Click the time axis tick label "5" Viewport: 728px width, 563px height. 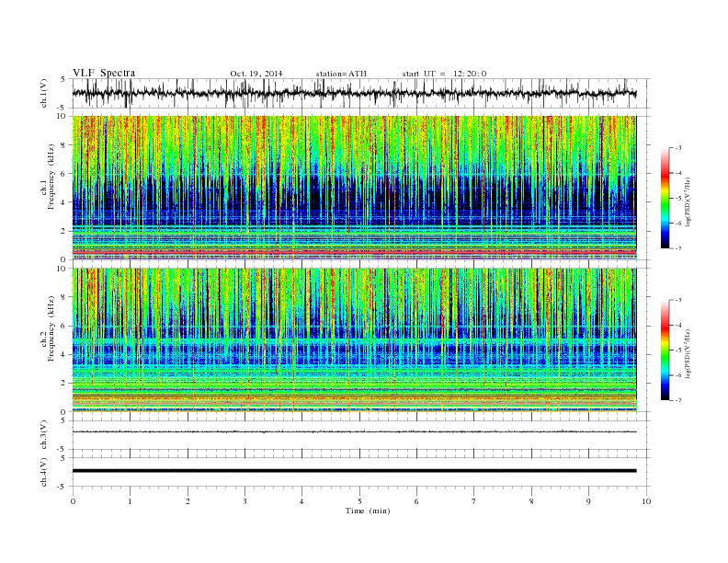359,501
